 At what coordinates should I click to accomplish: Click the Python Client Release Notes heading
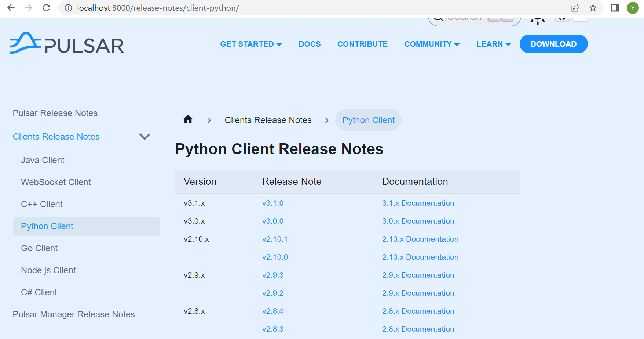coord(279,149)
